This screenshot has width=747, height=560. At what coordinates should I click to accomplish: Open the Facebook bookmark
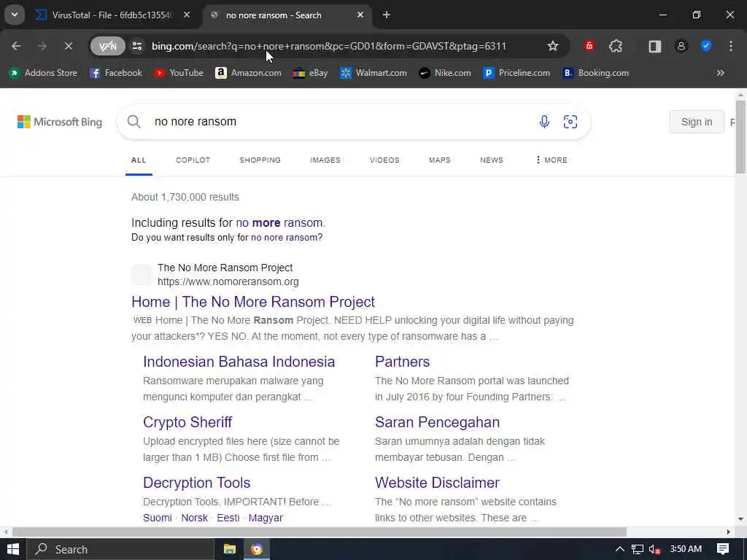[x=116, y=73]
